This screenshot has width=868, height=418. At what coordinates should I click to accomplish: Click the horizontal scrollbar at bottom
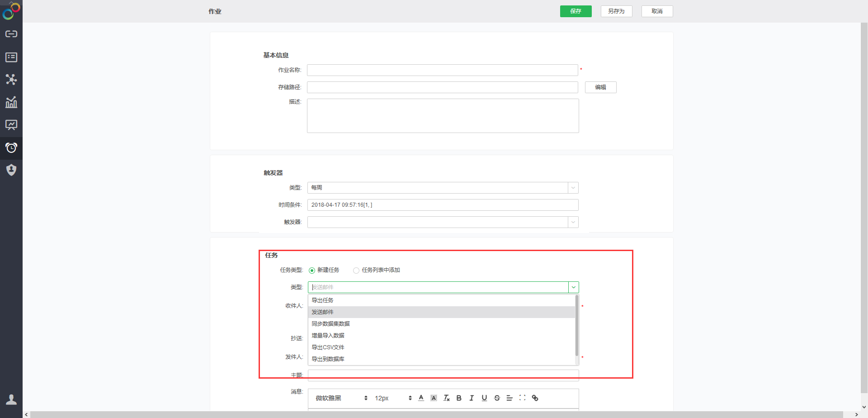tap(437, 414)
